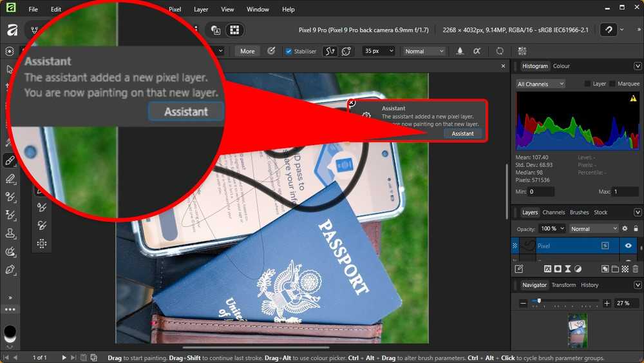Enable the Marquee checkbox in Histogram

[612, 84]
